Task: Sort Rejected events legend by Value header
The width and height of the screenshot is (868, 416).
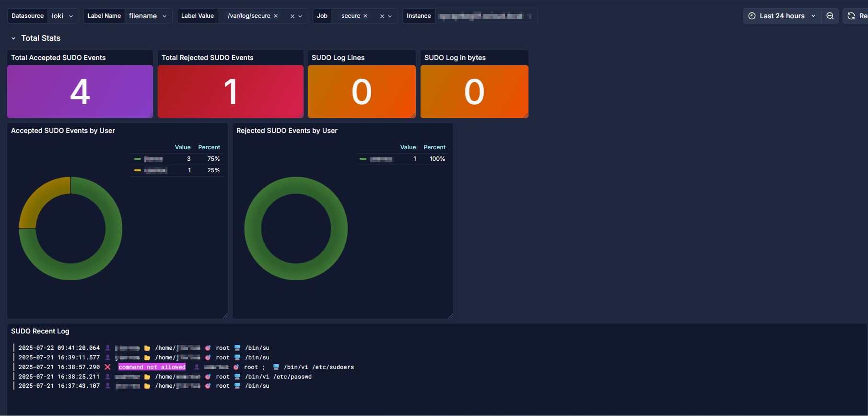Action: (408, 147)
